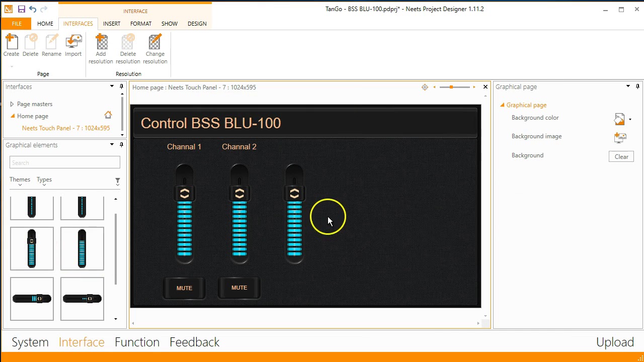Click the Add resolution icon
Viewport: 644px width, 362px height.
point(101,41)
